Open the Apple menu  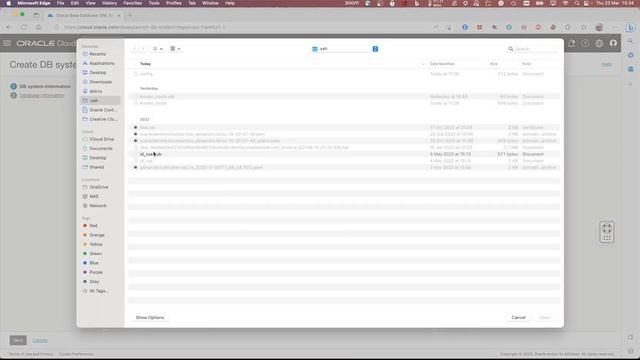pos(9,3)
